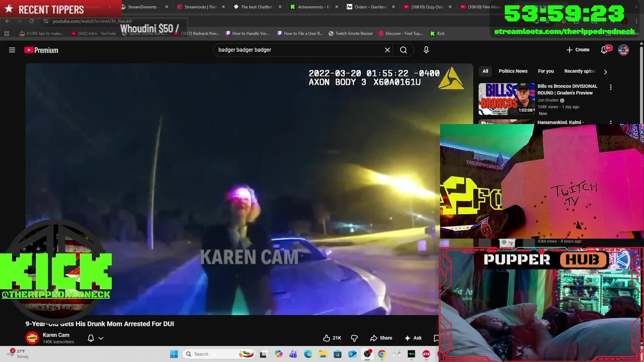Select the All filter chip
The width and height of the screenshot is (644, 362).
pos(485,71)
